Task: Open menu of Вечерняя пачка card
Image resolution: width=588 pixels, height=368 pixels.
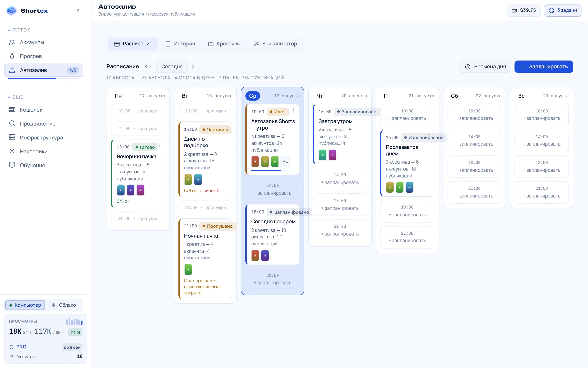Action: (159, 146)
